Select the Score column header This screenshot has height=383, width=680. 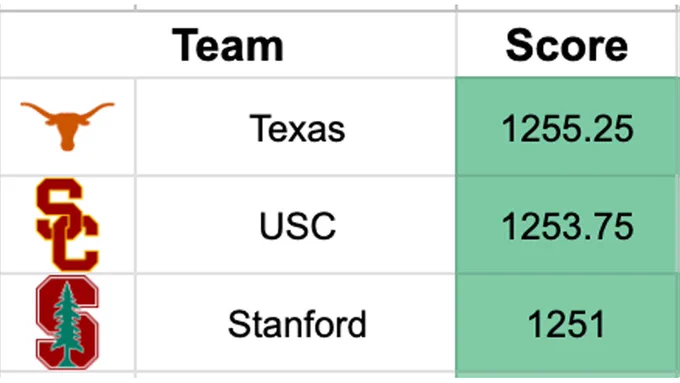[x=567, y=45]
